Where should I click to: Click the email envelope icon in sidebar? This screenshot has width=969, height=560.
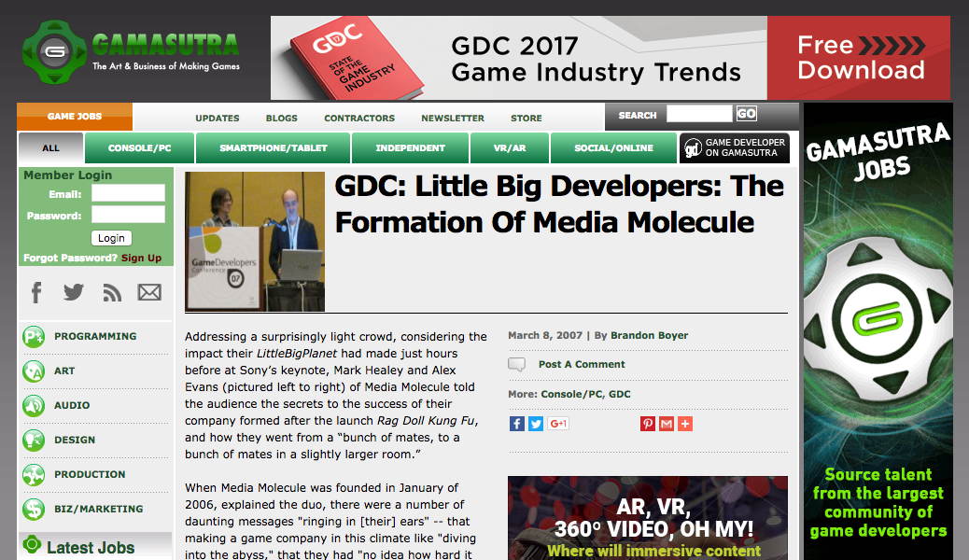(149, 292)
